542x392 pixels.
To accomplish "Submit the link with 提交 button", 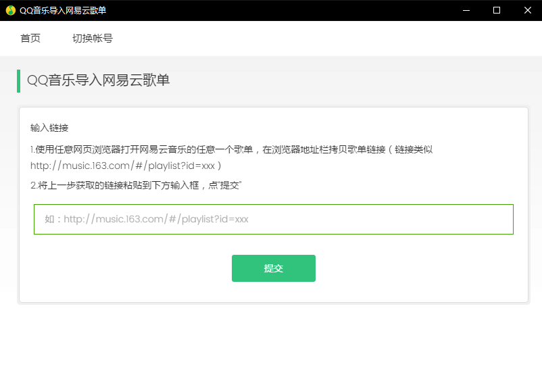I will point(274,268).
